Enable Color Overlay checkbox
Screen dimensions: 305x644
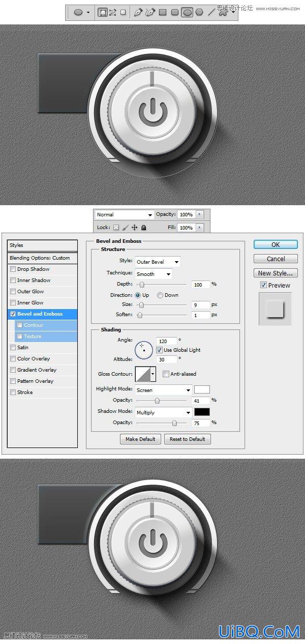pos(13,359)
